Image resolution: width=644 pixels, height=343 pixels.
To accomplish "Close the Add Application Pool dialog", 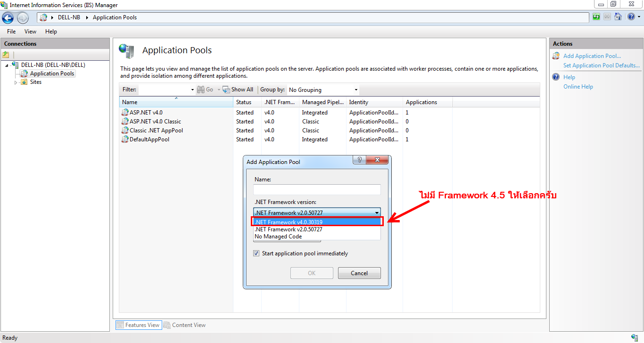I will click(x=377, y=160).
